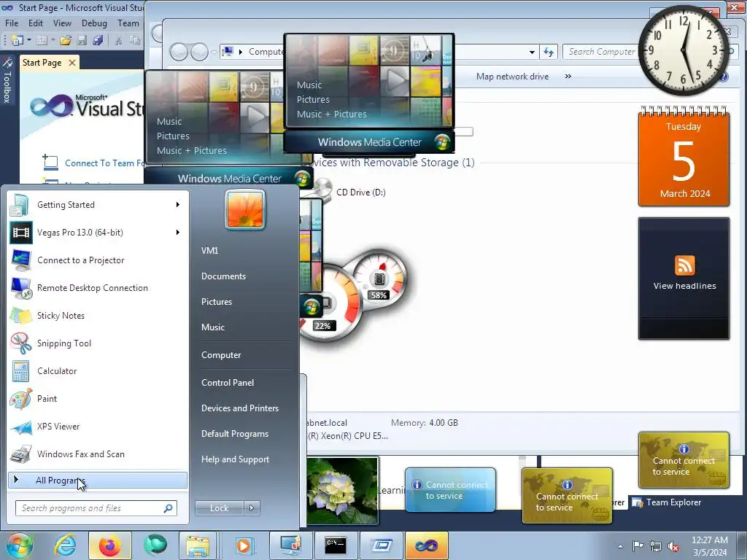Open shutdown options arrow next to Lock
Viewport: 747px width, 560px height.
[x=252, y=508]
